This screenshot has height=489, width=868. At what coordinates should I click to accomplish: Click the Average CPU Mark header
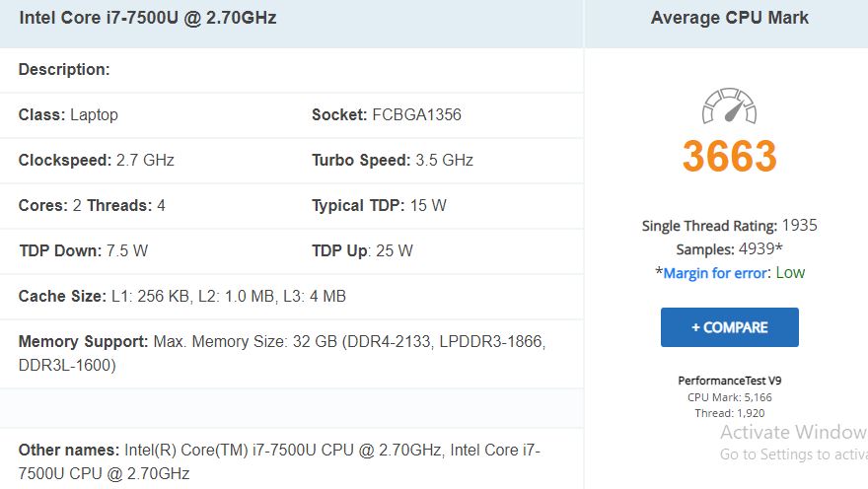729,18
